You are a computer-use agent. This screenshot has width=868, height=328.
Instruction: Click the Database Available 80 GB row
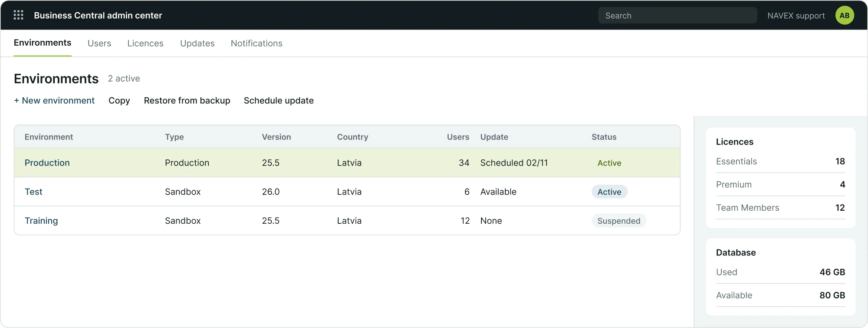coord(780,295)
